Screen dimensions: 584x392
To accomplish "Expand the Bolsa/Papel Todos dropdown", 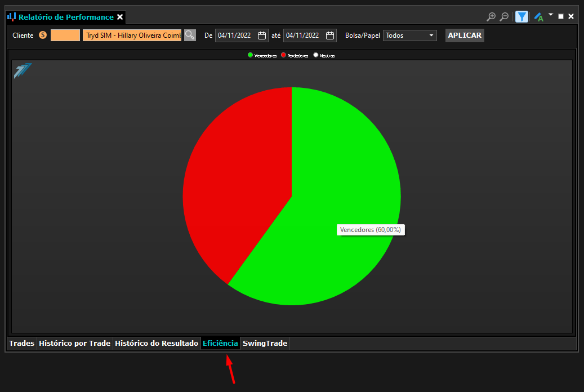I will 409,35.
